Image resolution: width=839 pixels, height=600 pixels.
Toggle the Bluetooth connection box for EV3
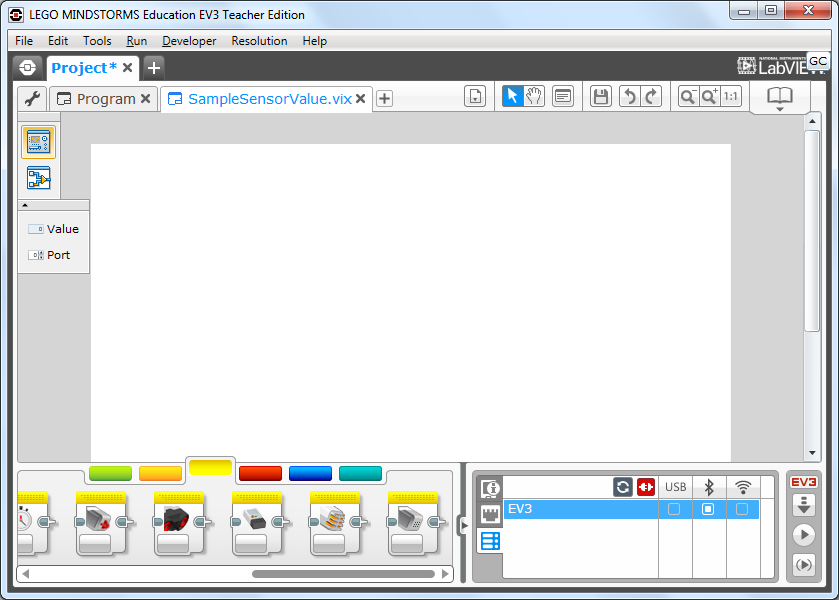[708, 509]
